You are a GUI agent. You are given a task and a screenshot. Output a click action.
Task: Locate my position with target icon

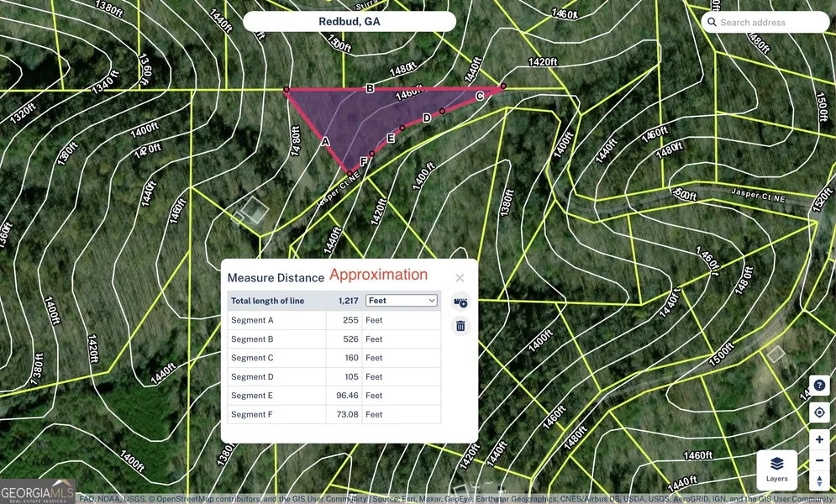(x=819, y=412)
